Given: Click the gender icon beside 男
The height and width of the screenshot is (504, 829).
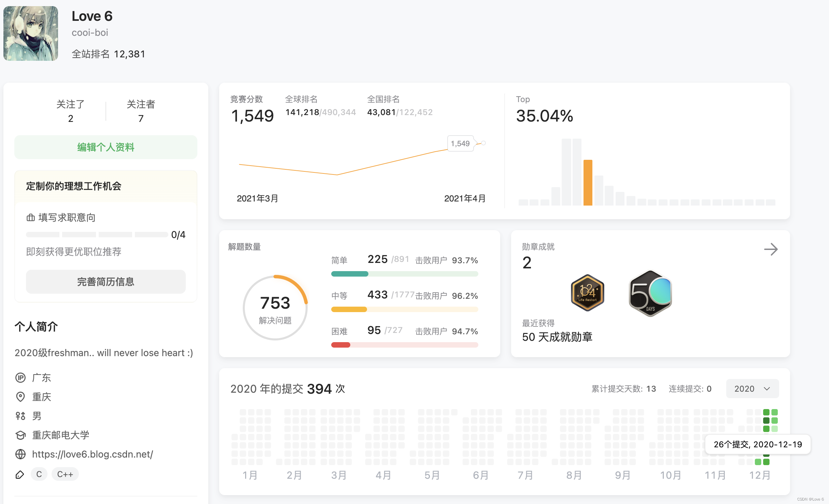Looking at the screenshot, I should point(20,416).
